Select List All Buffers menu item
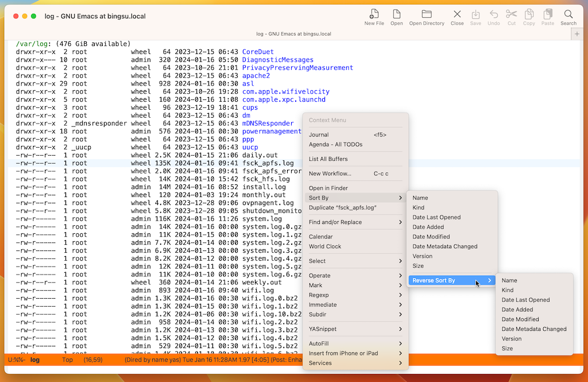588x382 pixels. pos(355,159)
